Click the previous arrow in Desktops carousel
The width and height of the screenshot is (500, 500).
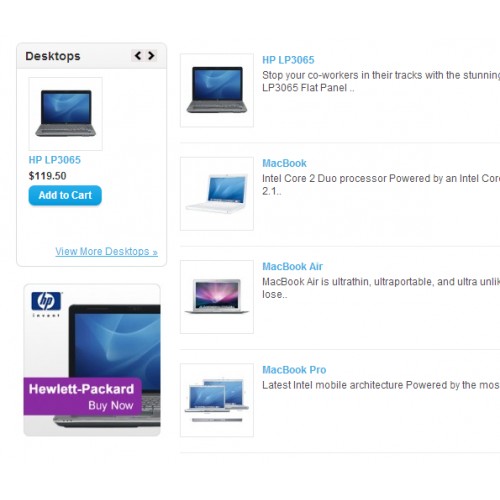click(x=138, y=55)
